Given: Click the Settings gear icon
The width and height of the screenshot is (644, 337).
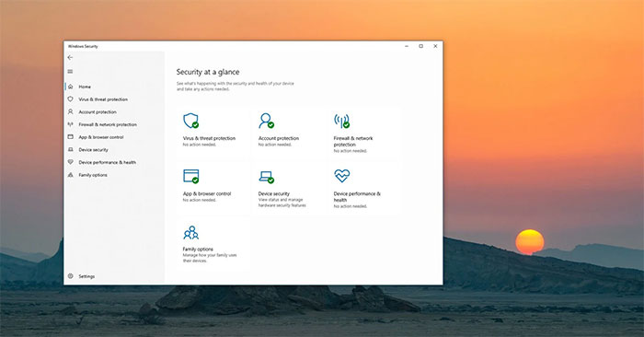Looking at the screenshot, I should pos(70,276).
